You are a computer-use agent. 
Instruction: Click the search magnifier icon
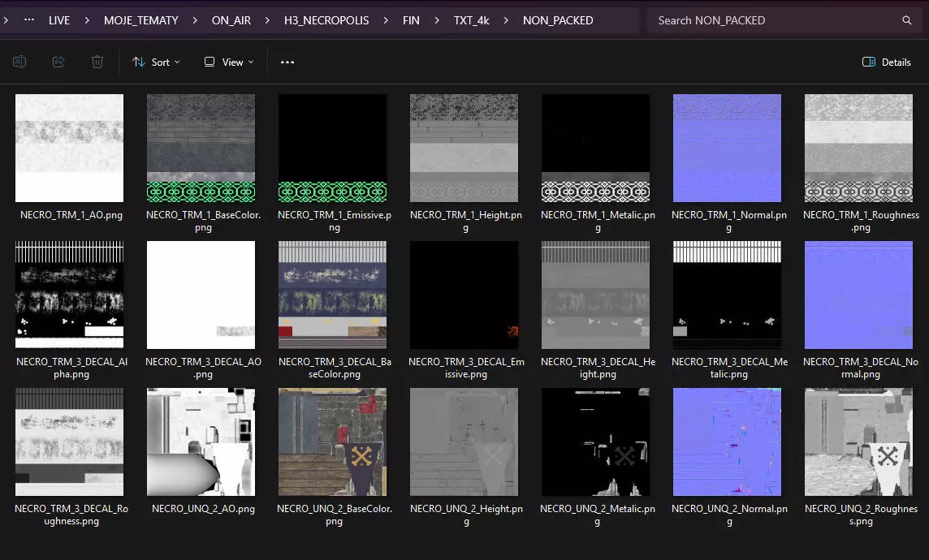906,20
